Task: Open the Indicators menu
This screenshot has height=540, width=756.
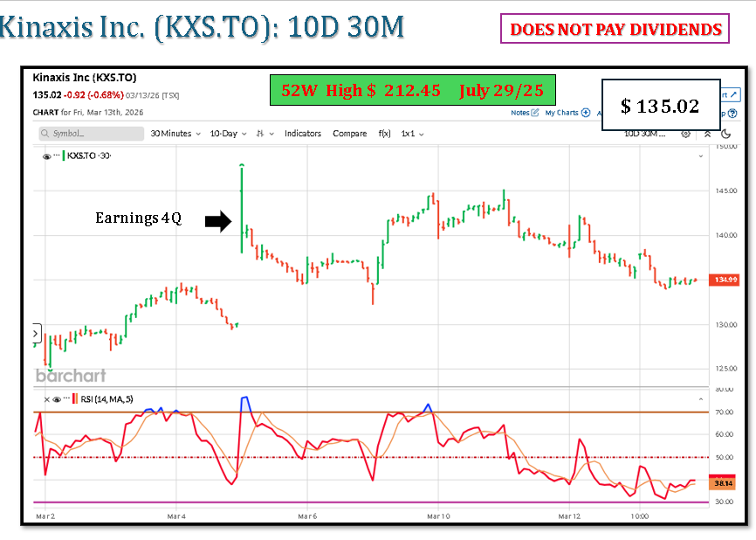Action: pos(303,134)
